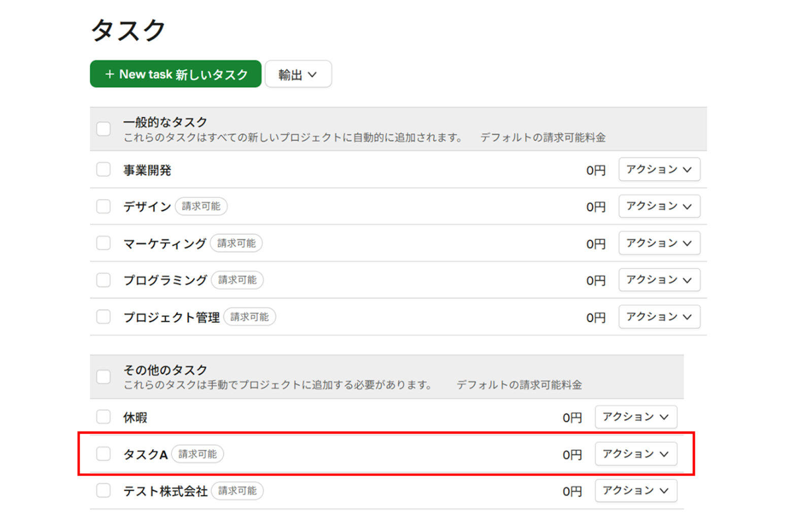This screenshot has height=532, width=812.
Task: Toggle the プロジェクト管理 checkbox
Action: (x=104, y=317)
